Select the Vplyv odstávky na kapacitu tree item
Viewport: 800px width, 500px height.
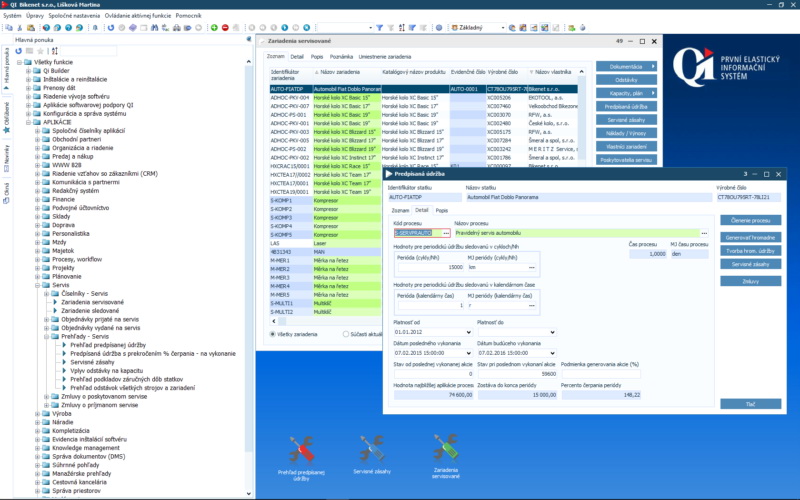click(x=107, y=371)
